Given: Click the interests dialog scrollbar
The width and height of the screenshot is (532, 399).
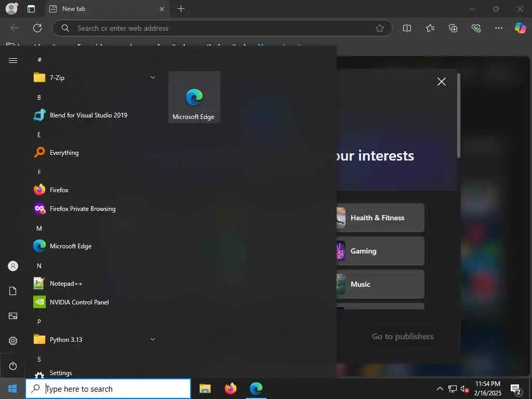Looking at the screenshot, I should tap(458, 115).
